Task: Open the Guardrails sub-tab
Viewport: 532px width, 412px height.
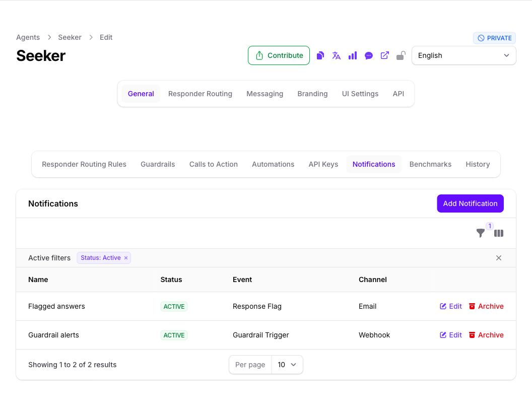Action: pos(158,164)
